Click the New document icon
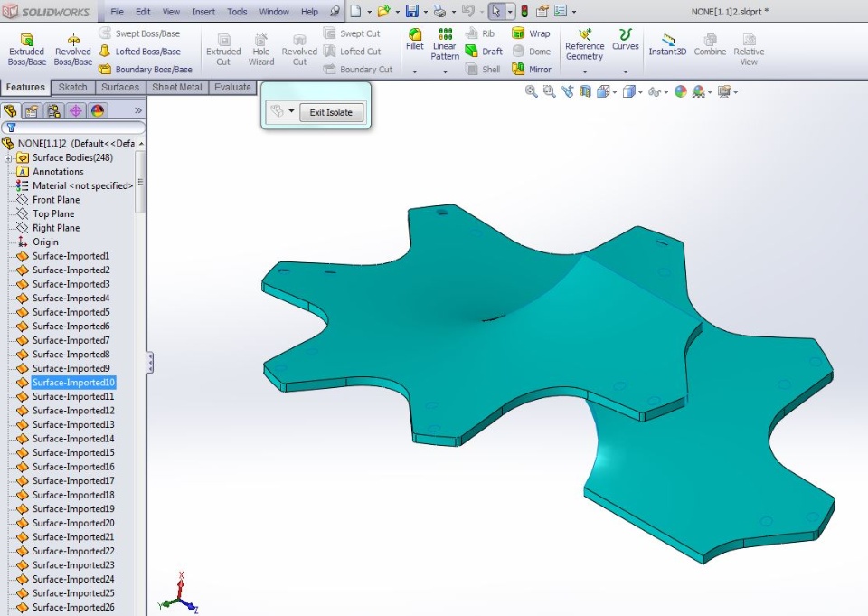 click(355, 11)
